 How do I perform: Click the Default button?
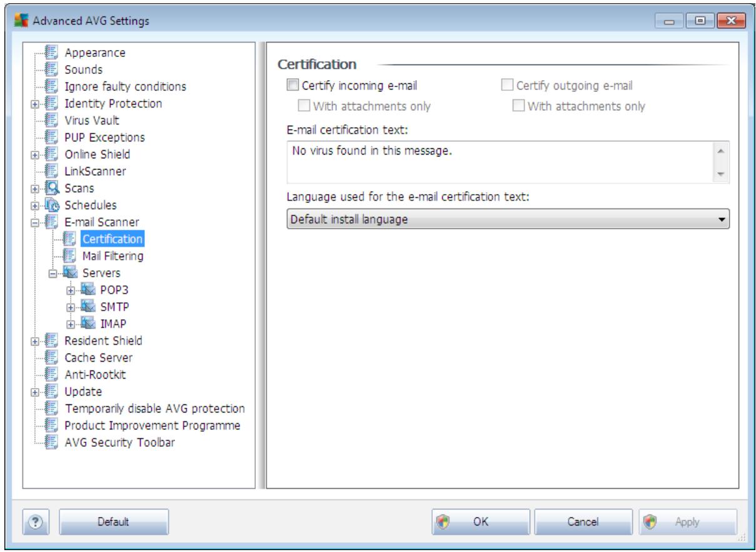[x=113, y=521]
